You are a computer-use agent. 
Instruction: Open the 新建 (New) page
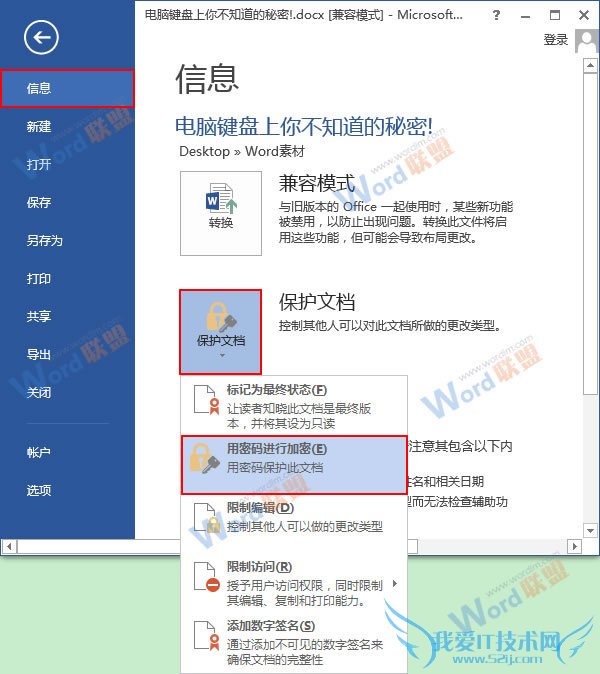(67, 126)
